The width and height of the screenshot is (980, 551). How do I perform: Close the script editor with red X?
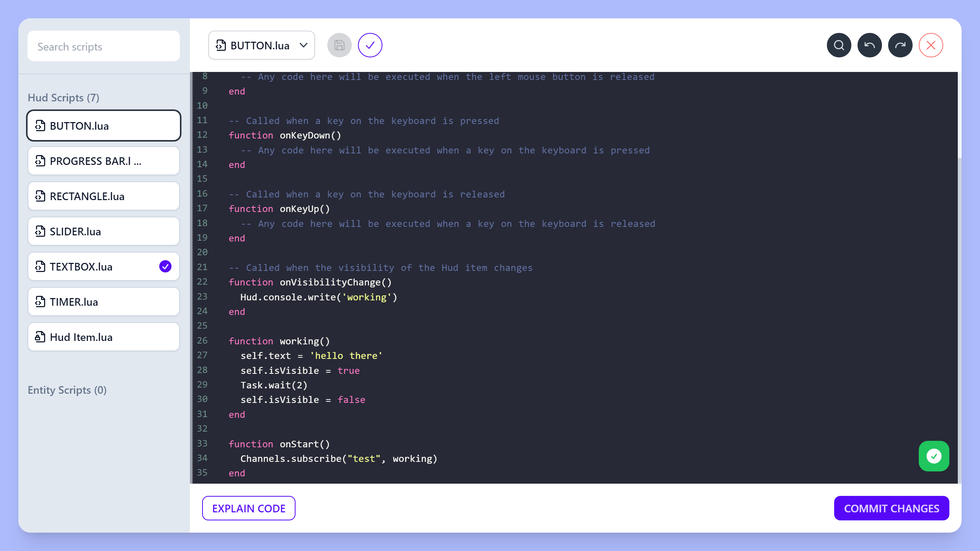[x=931, y=45]
